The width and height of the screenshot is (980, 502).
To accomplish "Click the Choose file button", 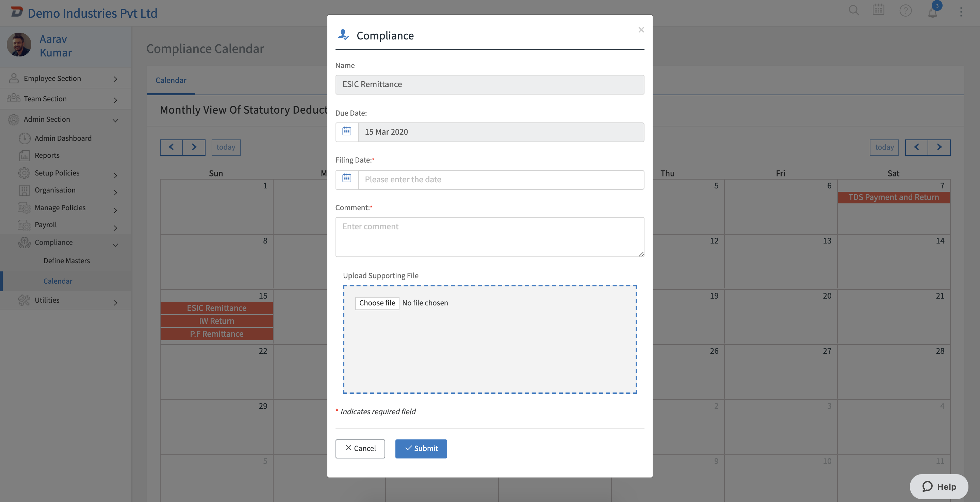I will [x=377, y=303].
